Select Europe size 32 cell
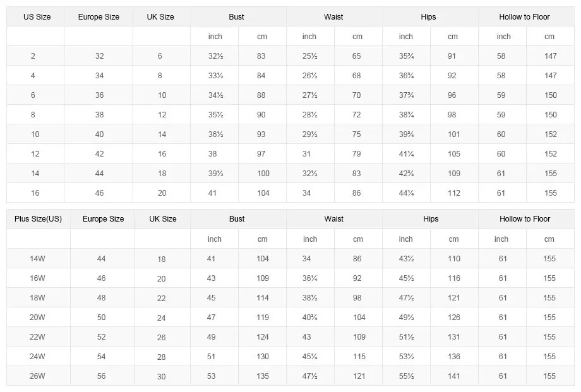Screen dimensions: 581x392 [100, 56]
